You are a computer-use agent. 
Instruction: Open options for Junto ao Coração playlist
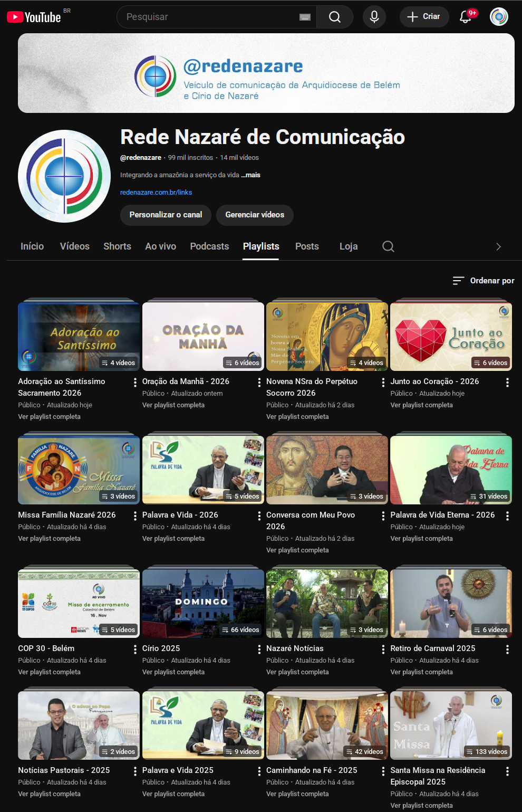pyautogui.click(x=507, y=383)
